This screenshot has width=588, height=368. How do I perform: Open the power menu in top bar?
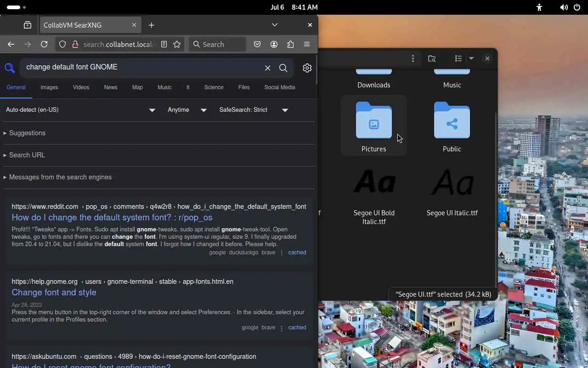577,7
